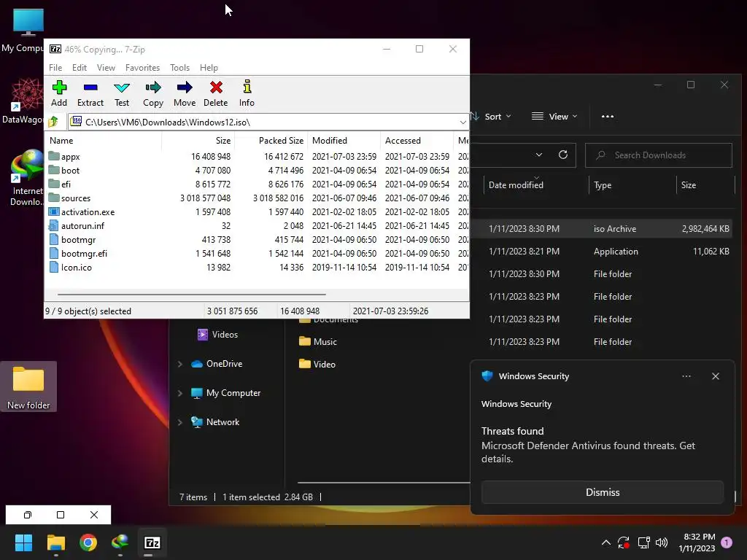Switch to 7-Zip on the taskbar

[x=152, y=542]
